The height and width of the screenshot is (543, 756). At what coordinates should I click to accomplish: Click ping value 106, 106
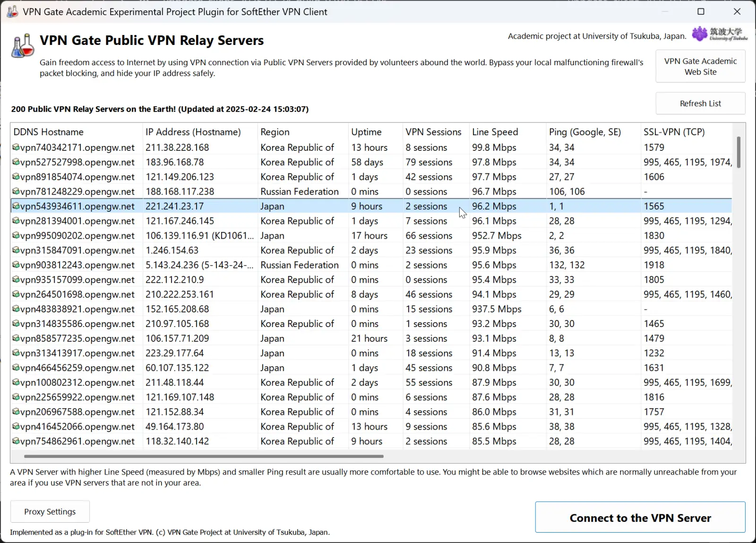tap(567, 191)
